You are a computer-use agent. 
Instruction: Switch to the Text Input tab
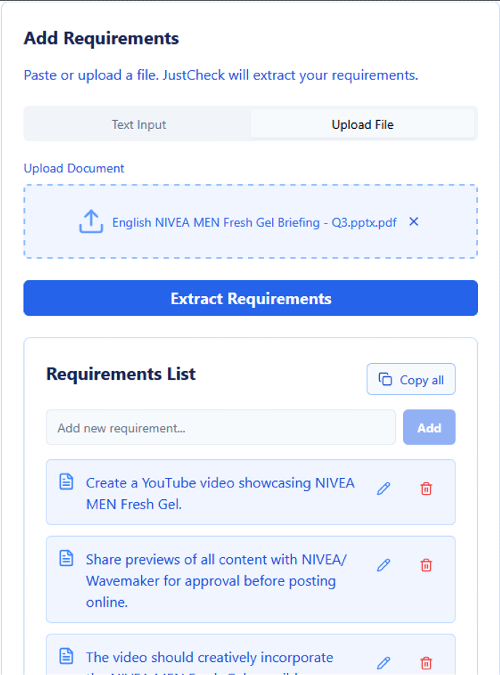tap(139, 124)
